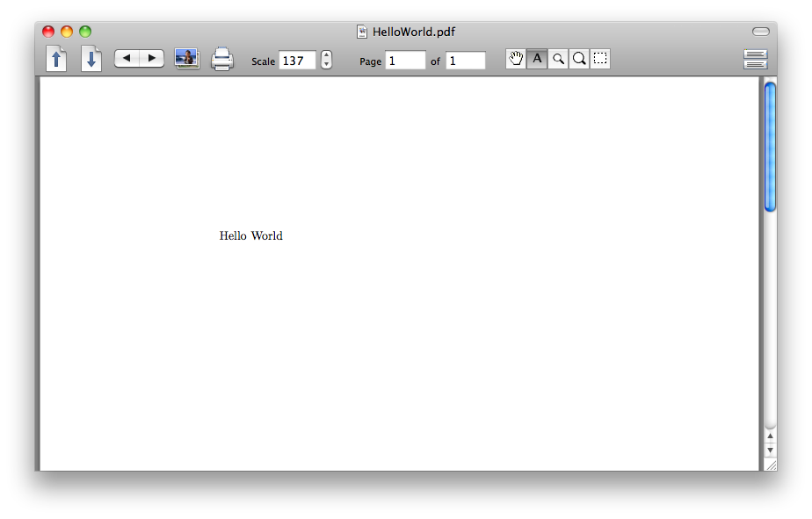Close the window with the red button
This screenshot has width=812, height=519.
(x=48, y=32)
